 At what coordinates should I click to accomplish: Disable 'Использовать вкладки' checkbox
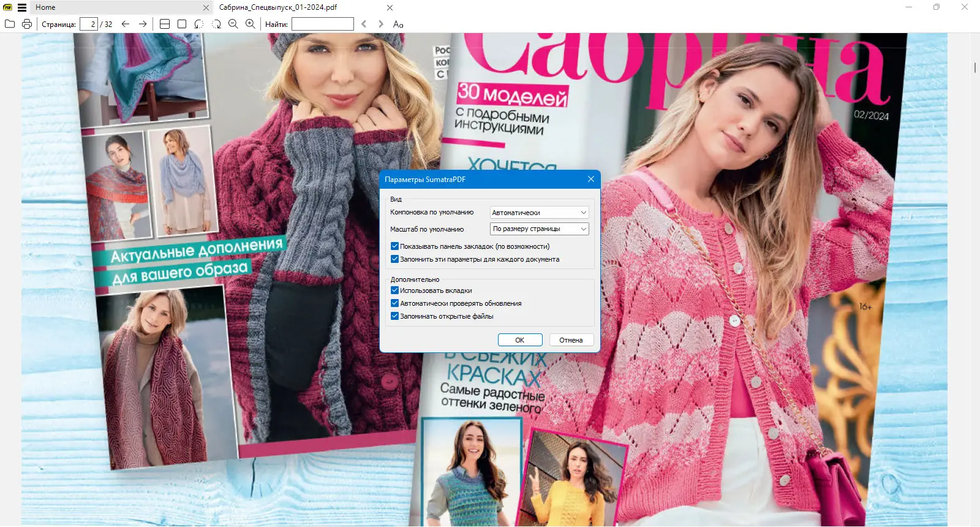pos(394,290)
